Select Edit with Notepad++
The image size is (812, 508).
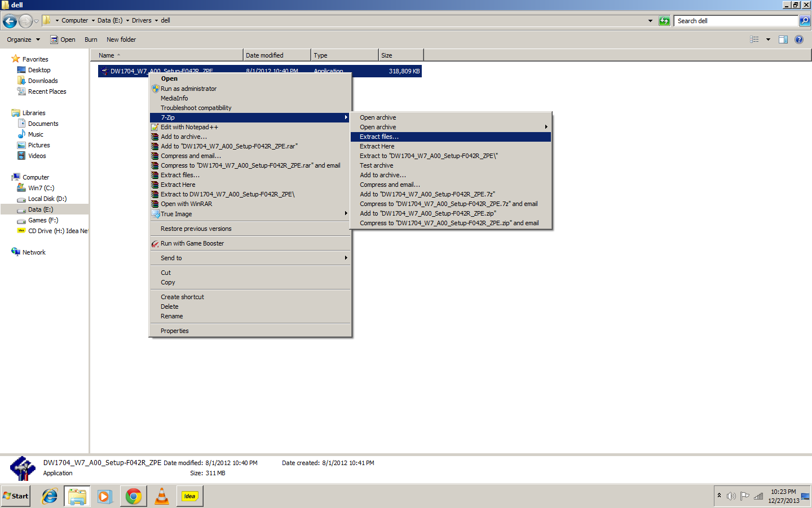pyautogui.click(x=250, y=127)
